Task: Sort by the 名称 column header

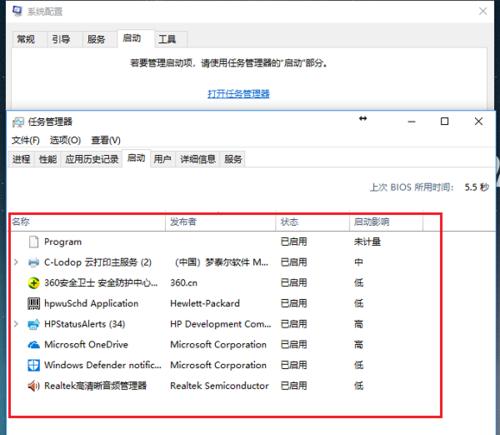Action: pyautogui.click(x=87, y=222)
